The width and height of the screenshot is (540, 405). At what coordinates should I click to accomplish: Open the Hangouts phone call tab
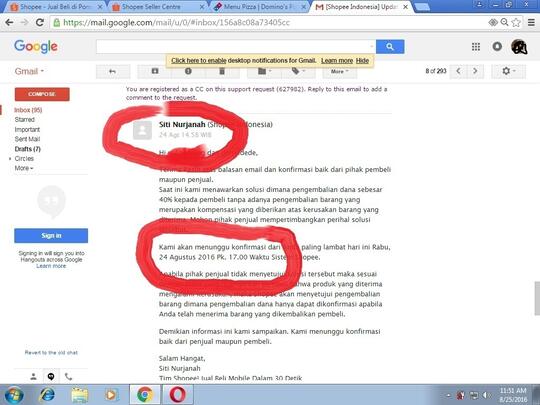click(x=69, y=376)
